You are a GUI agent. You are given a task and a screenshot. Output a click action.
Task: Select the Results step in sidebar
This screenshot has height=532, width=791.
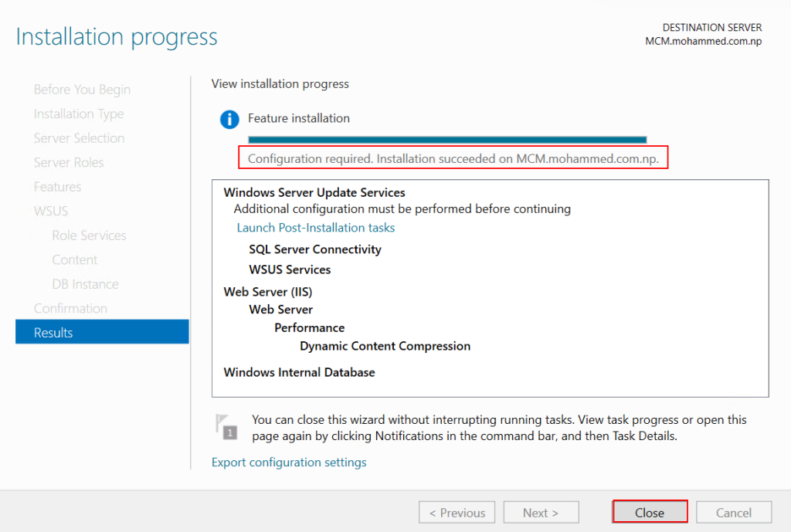click(101, 333)
